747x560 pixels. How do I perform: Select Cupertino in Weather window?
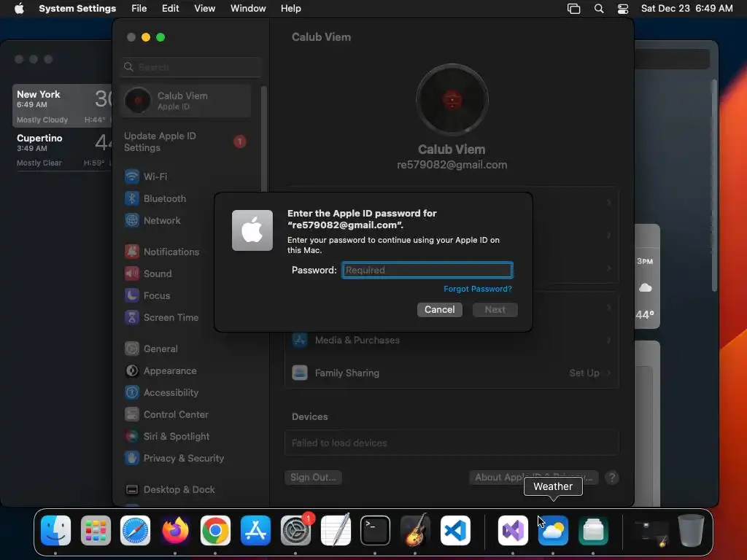click(62, 149)
